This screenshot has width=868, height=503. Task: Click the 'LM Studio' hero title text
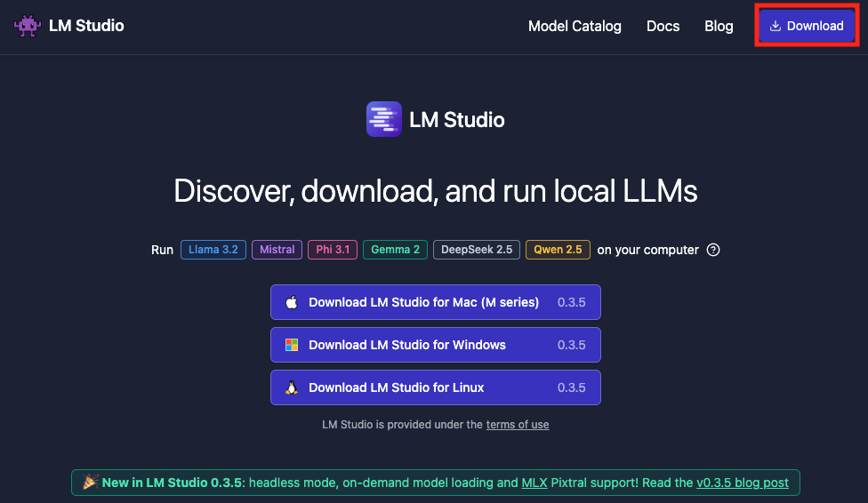click(x=457, y=119)
